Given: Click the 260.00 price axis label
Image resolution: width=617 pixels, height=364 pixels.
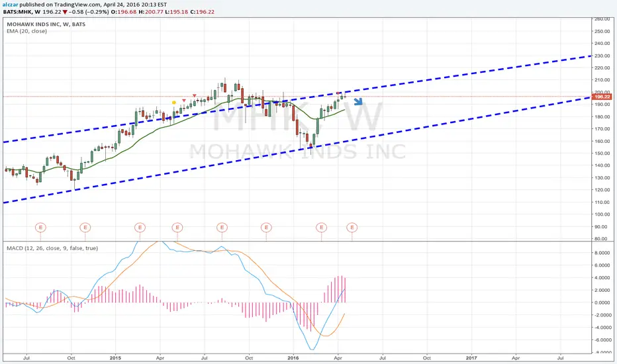Looking at the screenshot, I should tap(602, 19).
